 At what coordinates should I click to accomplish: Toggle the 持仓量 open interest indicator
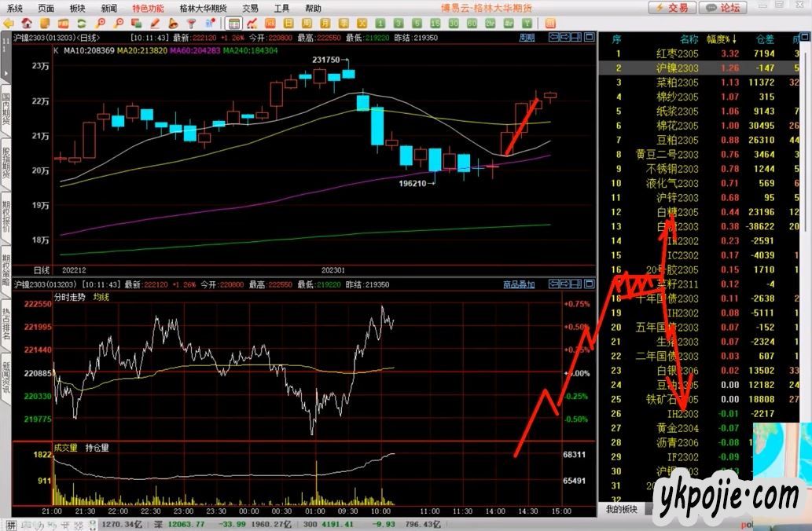(x=97, y=448)
